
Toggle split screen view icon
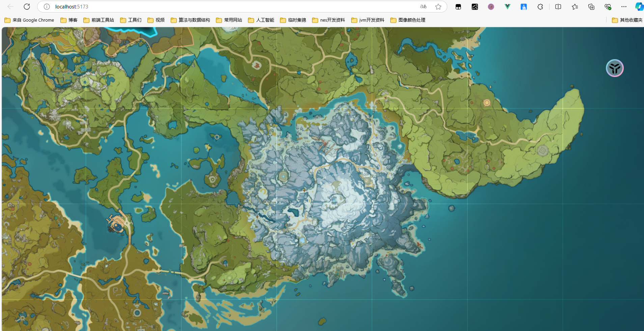tap(558, 7)
